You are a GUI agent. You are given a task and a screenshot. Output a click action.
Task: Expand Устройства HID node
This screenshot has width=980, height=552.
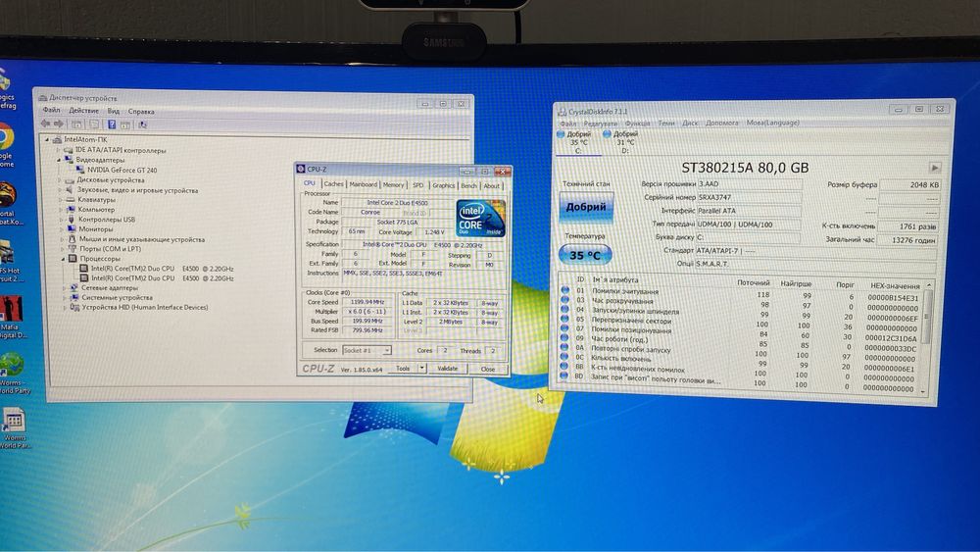pyautogui.click(x=65, y=308)
